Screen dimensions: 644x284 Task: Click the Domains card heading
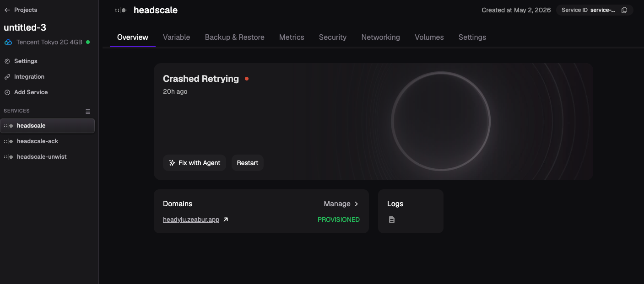[178, 204]
